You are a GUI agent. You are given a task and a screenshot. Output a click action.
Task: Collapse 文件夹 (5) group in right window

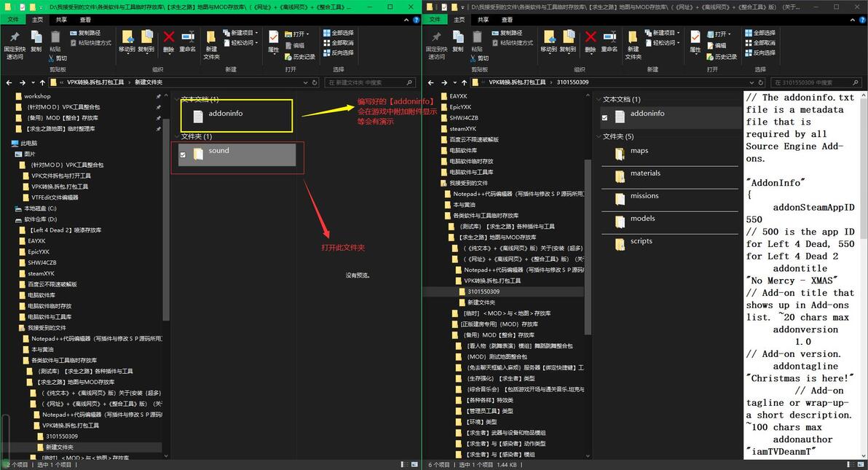click(x=599, y=136)
